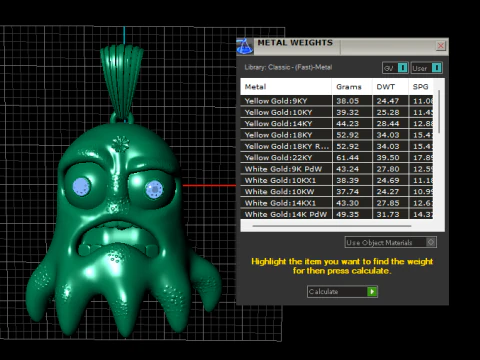Select the Yellow Gold:18KY R... row

point(337,146)
